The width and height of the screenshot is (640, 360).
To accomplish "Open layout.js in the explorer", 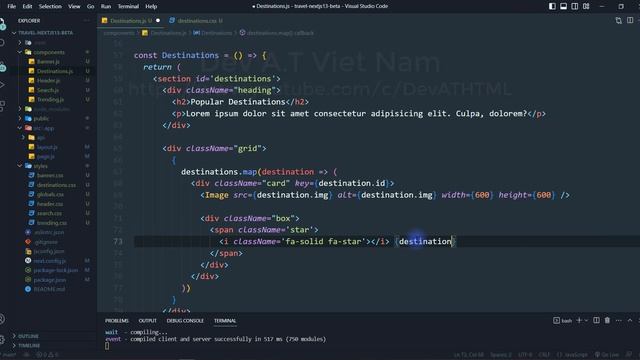I will 47,147.
